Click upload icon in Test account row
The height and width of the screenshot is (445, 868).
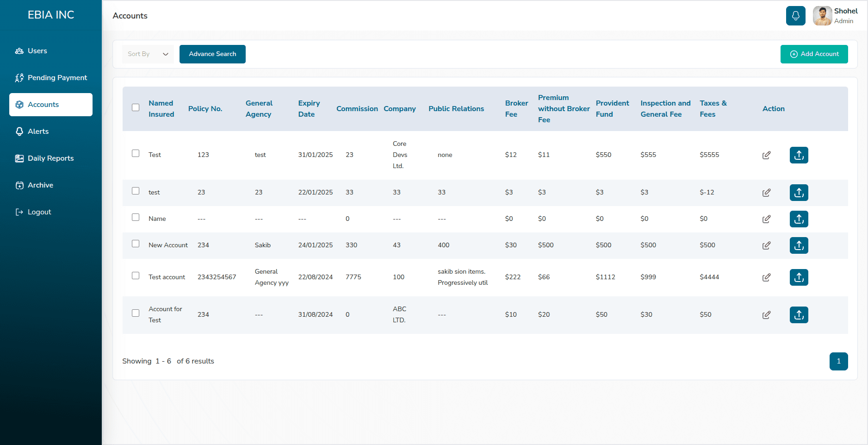tap(799, 277)
